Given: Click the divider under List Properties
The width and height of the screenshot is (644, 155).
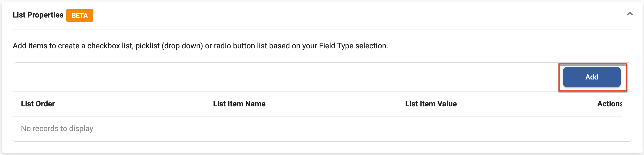Looking at the screenshot, I should click(x=322, y=30).
